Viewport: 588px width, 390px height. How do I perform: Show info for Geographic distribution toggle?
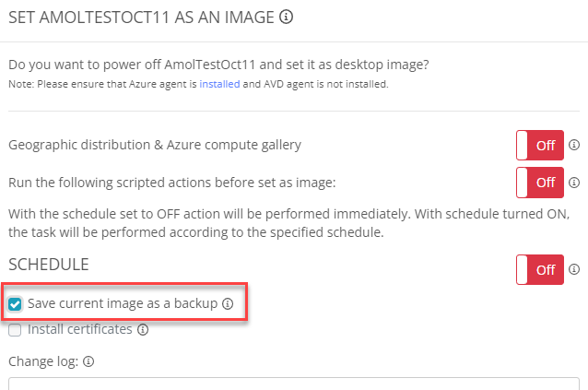(574, 145)
